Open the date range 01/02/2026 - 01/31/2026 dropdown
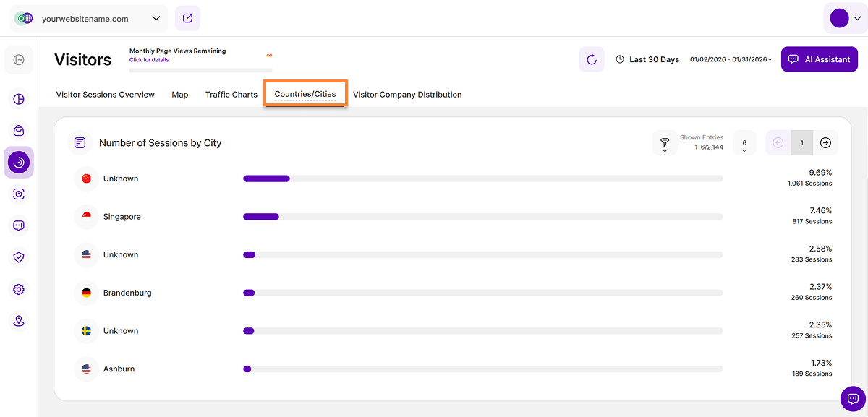This screenshot has height=417, width=868. [x=731, y=59]
